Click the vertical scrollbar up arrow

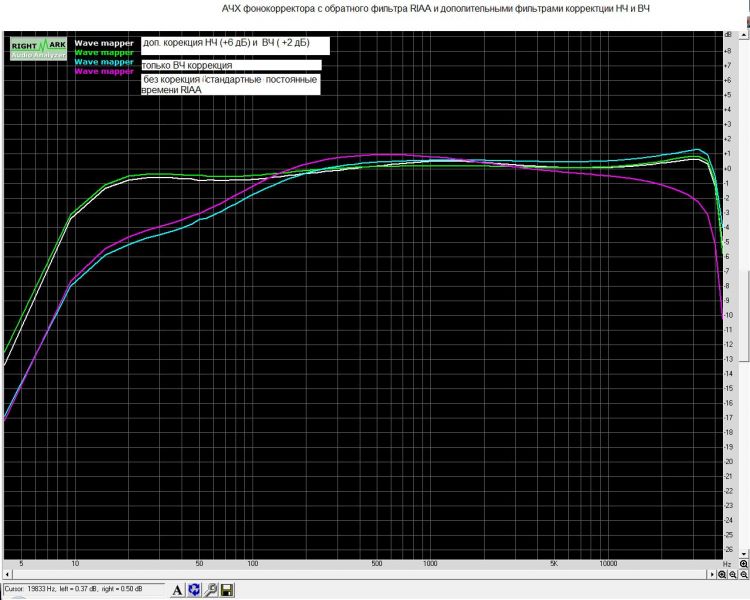click(744, 35)
